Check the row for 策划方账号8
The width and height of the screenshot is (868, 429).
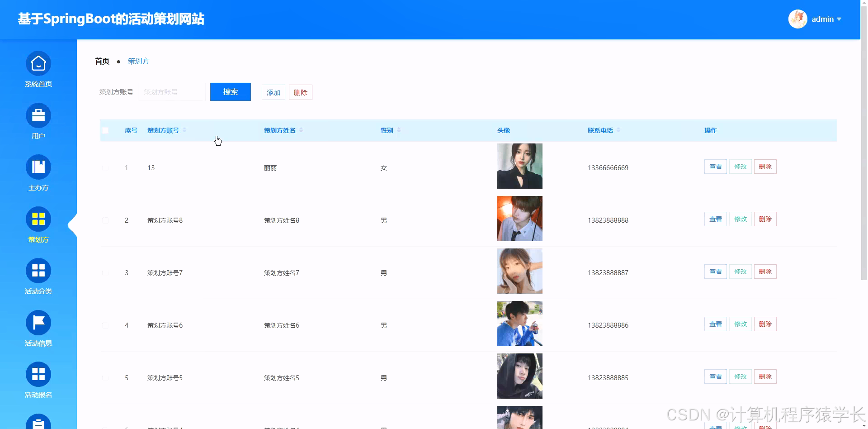point(105,220)
